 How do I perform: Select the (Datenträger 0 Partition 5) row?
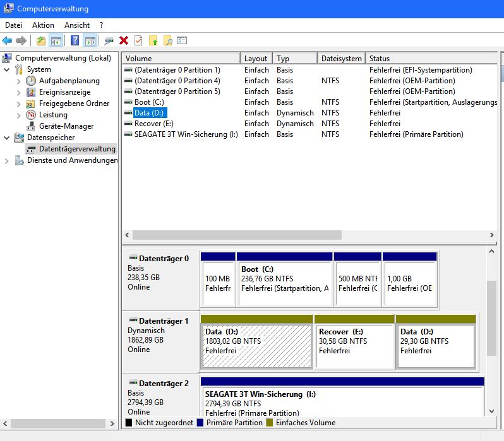(x=309, y=91)
